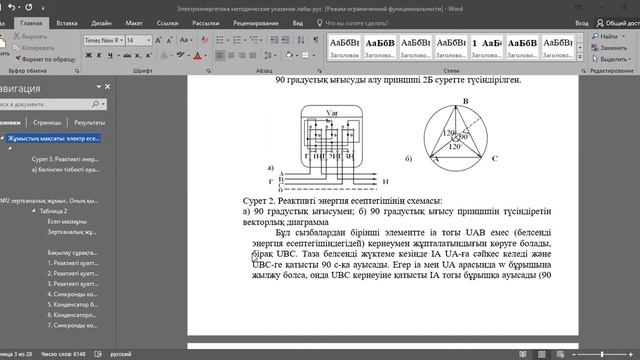The width and height of the screenshot is (640, 360).
Task: Toggle bold (Ж) formatting
Action: point(89,55)
